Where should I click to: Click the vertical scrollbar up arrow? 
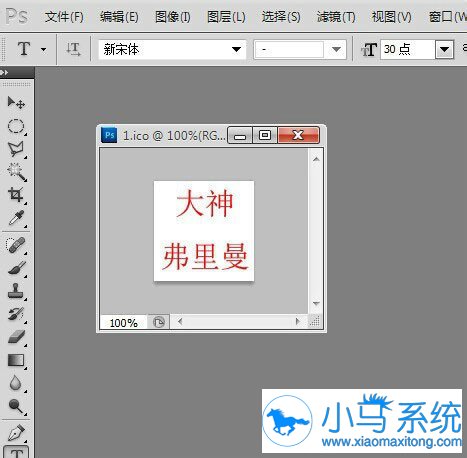click(316, 159)
